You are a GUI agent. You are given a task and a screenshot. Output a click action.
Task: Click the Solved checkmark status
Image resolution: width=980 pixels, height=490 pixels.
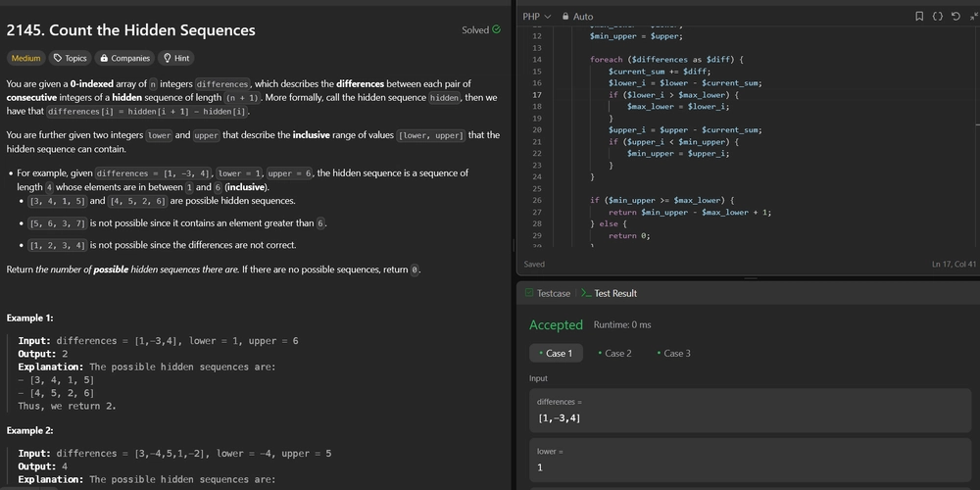[480, 29]
